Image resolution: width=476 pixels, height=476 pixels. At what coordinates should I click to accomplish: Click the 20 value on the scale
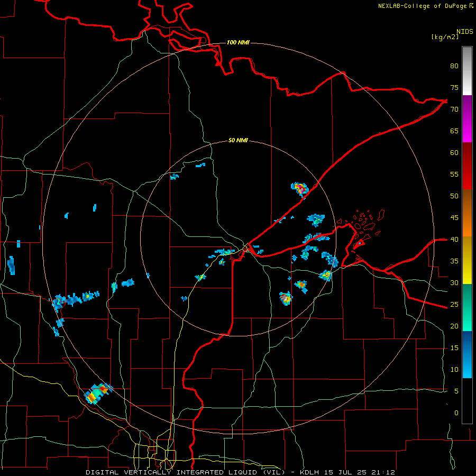click(454, 326)
